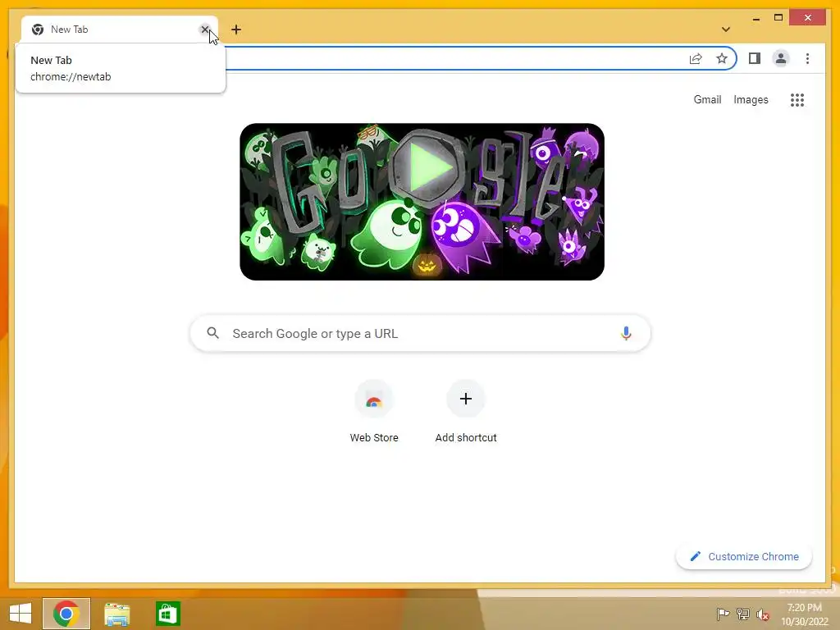Open the Web Store shortcut
This screenshot has height=630, width=840.
(374, 412)
